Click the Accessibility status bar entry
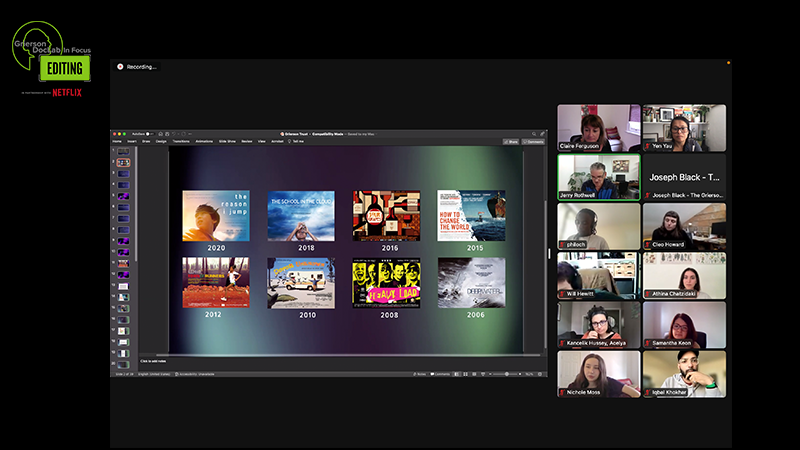 coord(195,374)
